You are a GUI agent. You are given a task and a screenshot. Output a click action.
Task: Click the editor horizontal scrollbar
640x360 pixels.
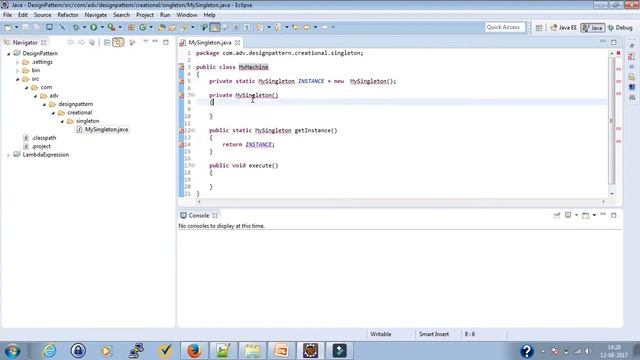pyautogui.click(x=401, y=202)
